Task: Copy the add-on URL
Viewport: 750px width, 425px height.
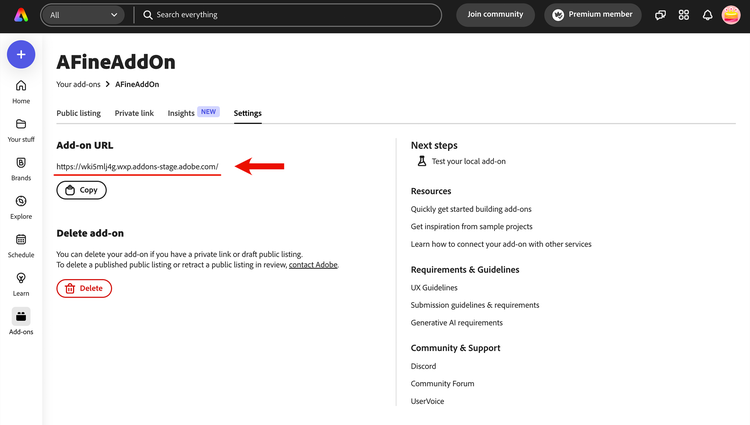Action: tap(81, 190)
